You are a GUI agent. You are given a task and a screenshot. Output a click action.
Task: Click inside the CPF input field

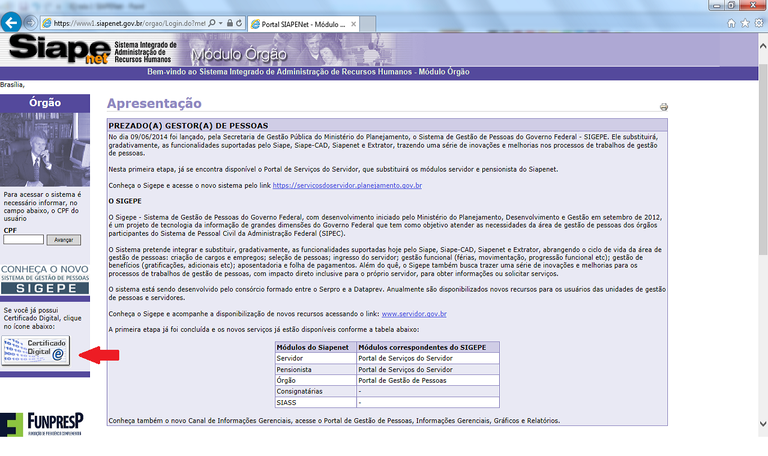point(24,239)
